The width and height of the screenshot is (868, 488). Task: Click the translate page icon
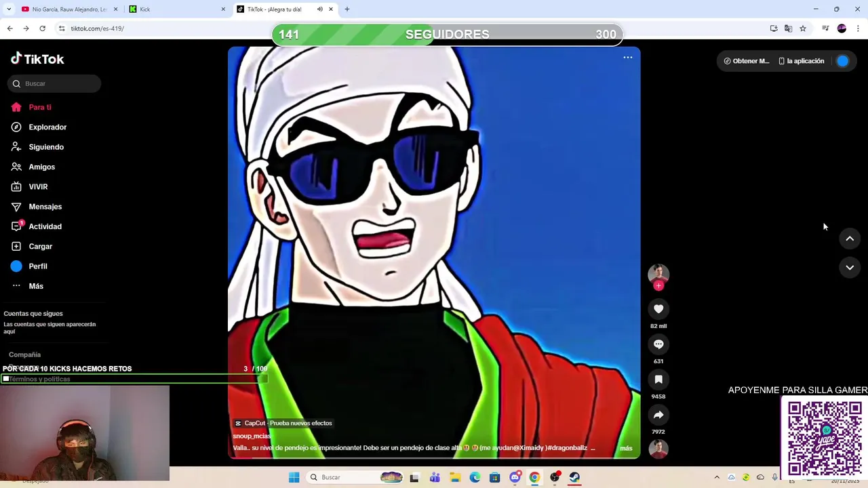(788, 28)
